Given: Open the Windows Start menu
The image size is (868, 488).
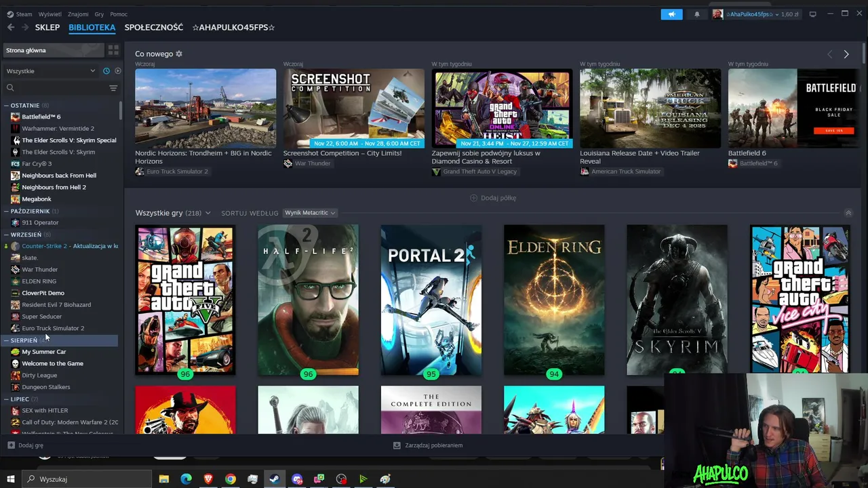Looking at the screenshot, I should point(10,479).
